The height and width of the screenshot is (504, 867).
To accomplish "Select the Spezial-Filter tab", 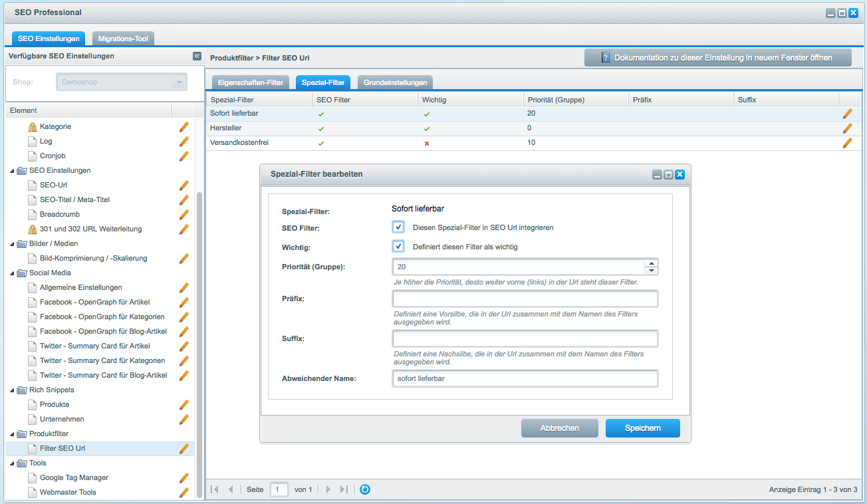I will pos(323,82).
